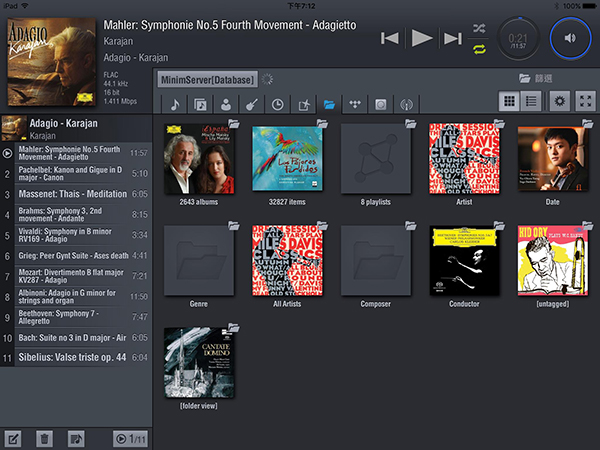Screen dimensions: 600x450
Task: Open the Artist folder
Action: coord(464,158)
